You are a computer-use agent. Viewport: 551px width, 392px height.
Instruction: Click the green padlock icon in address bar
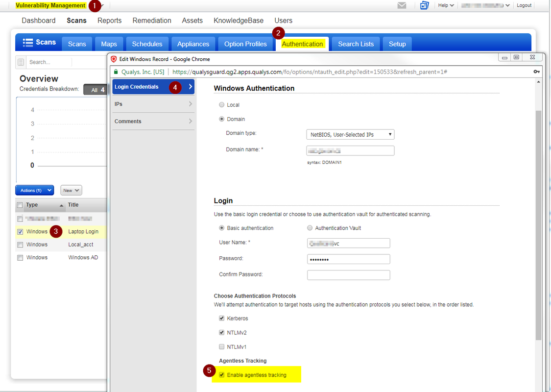tap(116, 72)
